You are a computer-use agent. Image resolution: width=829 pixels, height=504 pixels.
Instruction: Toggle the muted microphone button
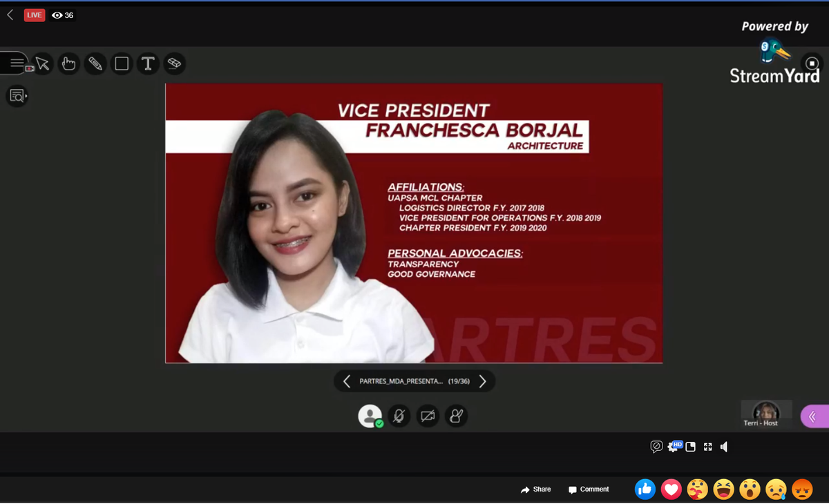click(399, 416)
